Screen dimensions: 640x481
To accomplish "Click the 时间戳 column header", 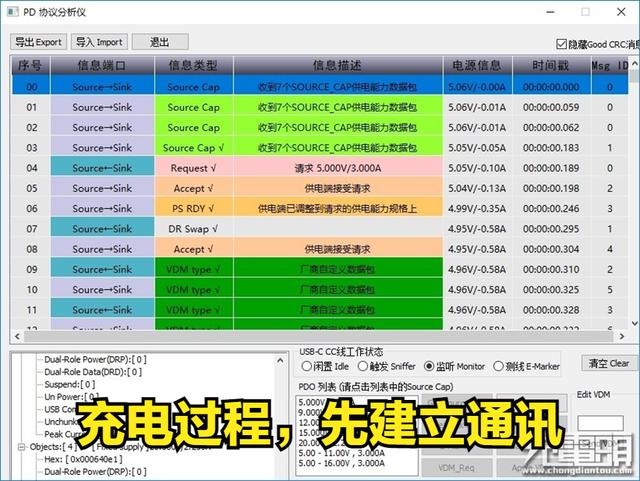I will pyautogui.click(x=551, y=65).
